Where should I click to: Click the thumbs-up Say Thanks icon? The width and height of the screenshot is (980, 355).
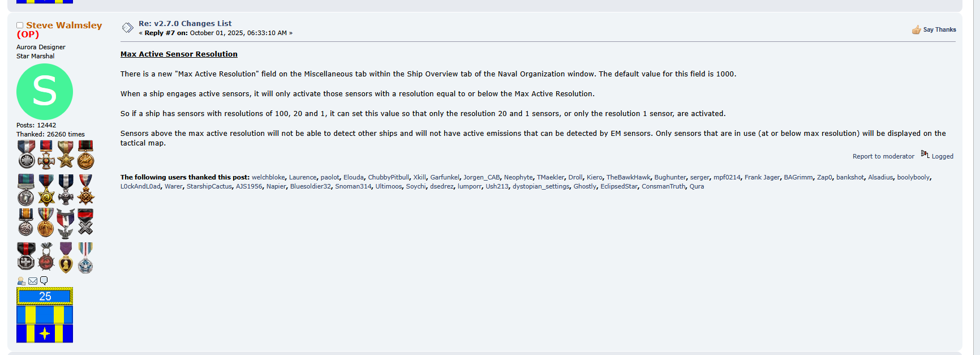coord(916,29)
